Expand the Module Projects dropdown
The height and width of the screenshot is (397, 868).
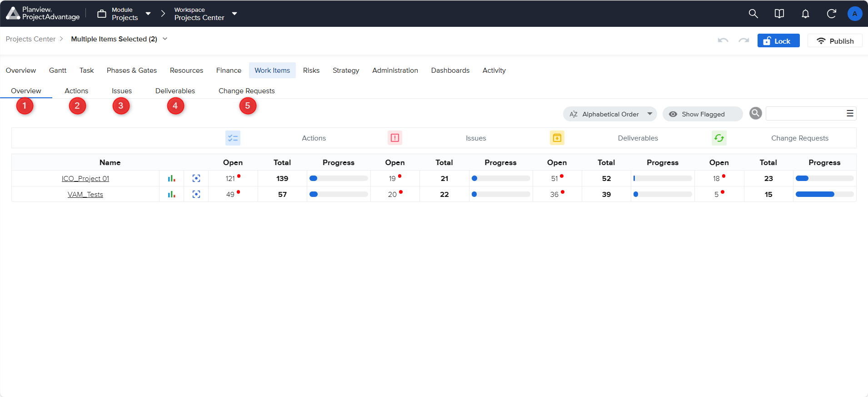coord(148,14)
